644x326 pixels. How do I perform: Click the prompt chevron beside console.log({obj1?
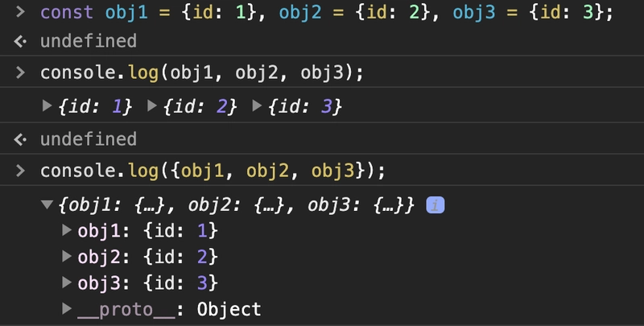(20, 171)
